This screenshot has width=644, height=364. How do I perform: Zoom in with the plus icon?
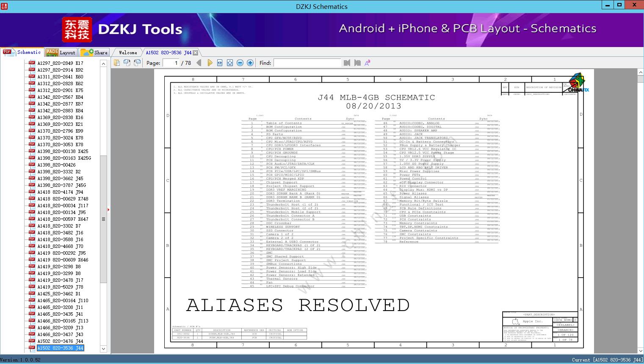pyautogui.click(x=250, y=63)
